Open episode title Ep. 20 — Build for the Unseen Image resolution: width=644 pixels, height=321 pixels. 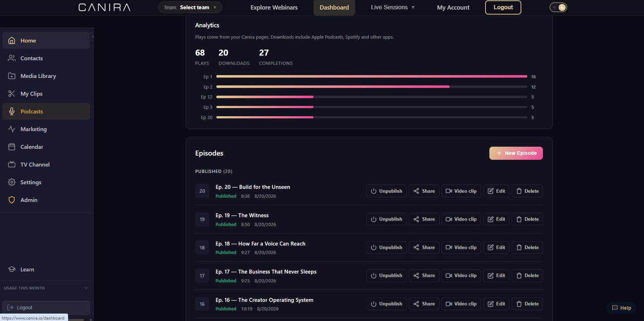pos(253,187)
